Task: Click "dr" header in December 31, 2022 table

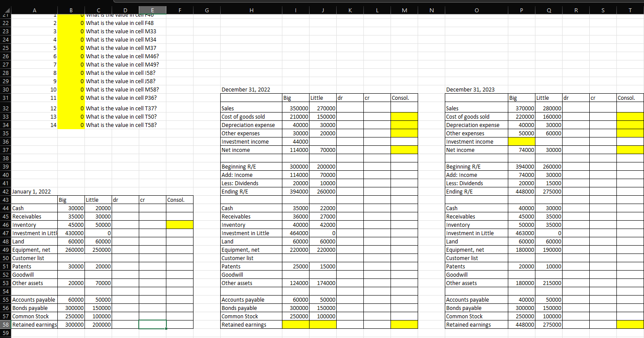Action: (x=340, y=98)
